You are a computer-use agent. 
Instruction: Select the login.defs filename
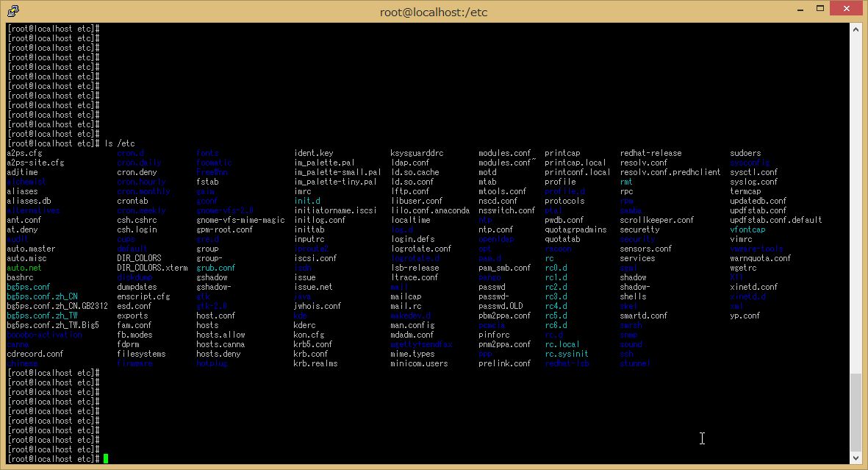(412, 240)
